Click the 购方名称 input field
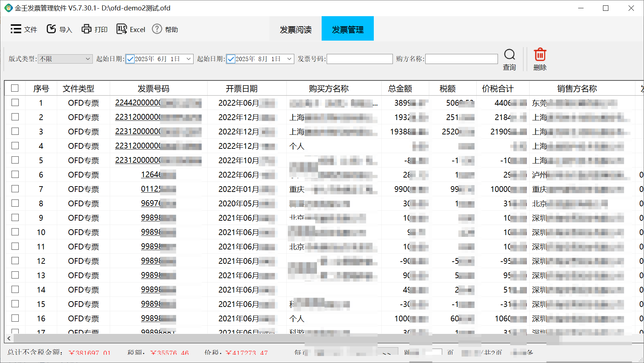This screenshot has height=363, width=644. point(461,59)
